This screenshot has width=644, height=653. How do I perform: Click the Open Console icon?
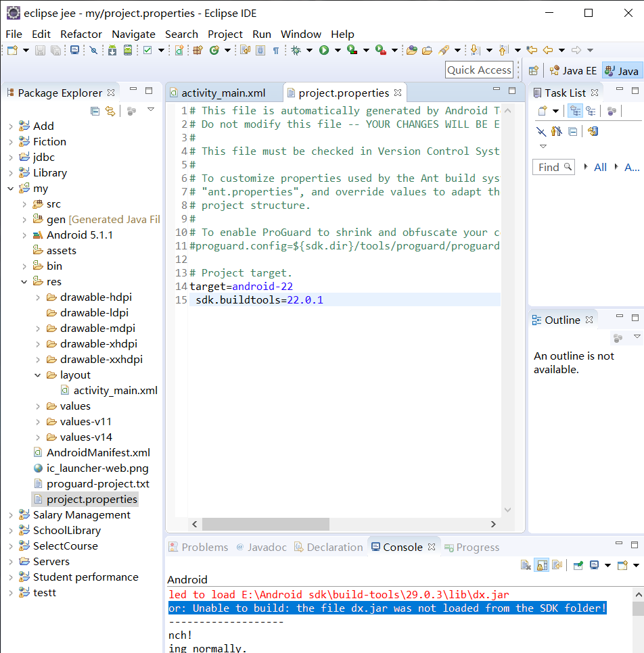[622, 565]
